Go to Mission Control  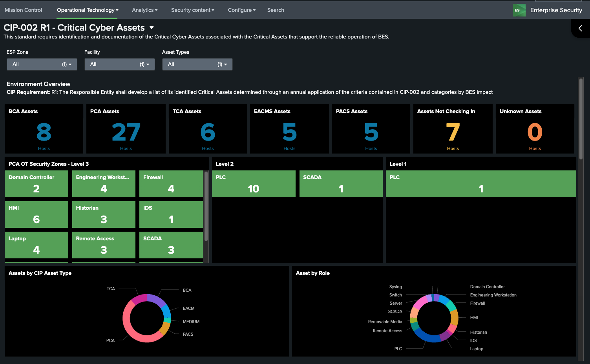23,10
